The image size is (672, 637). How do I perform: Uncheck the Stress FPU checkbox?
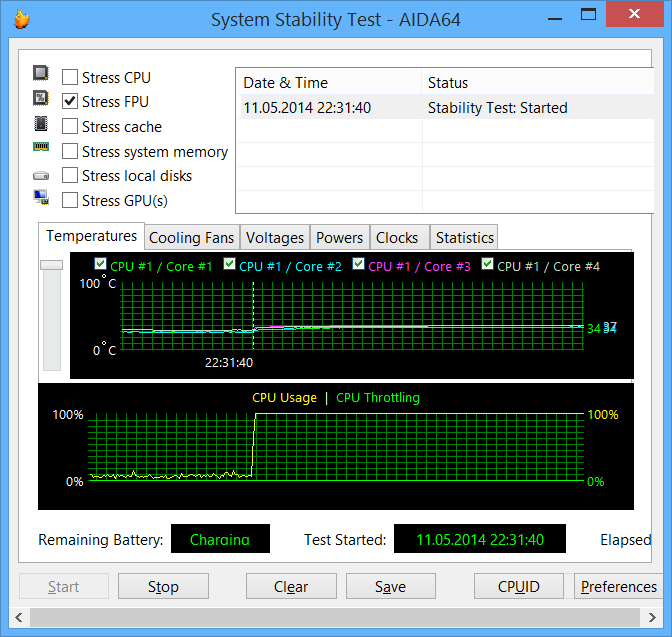click(70, 102)
